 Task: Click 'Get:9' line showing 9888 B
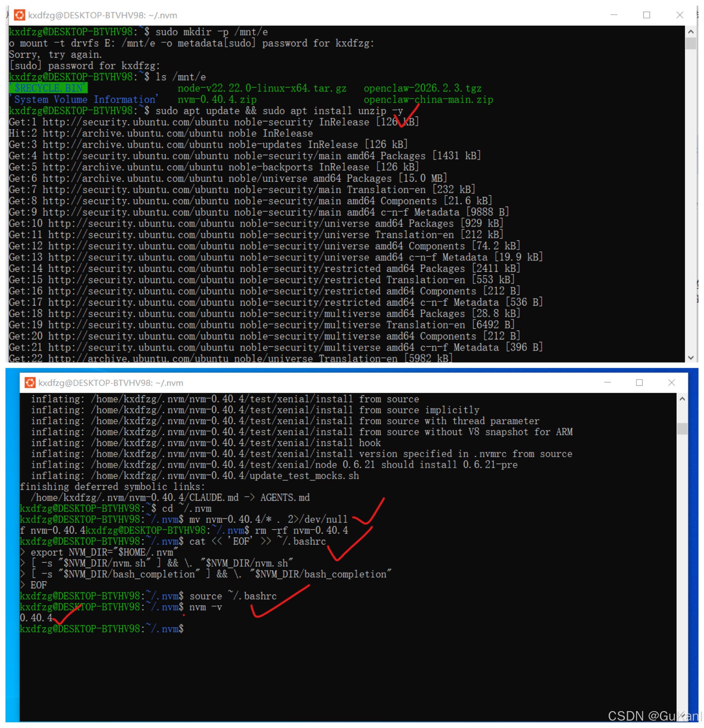point(259,212)
